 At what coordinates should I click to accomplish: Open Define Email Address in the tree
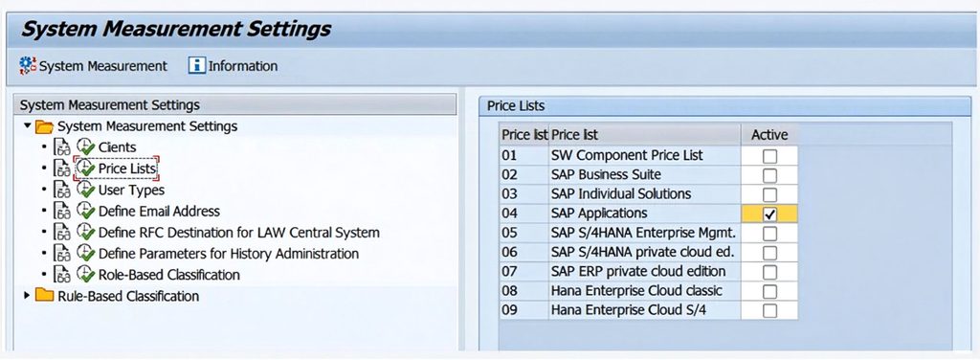160,212
